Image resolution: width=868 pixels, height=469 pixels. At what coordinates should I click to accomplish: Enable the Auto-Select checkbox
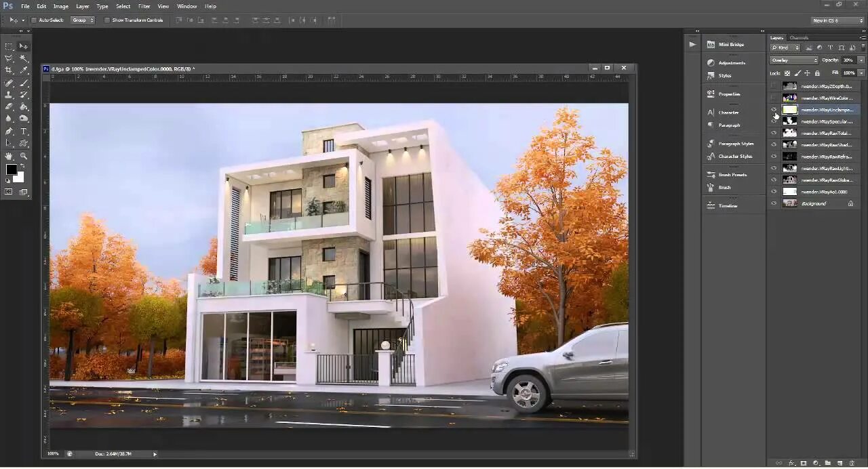coord(34,20)
